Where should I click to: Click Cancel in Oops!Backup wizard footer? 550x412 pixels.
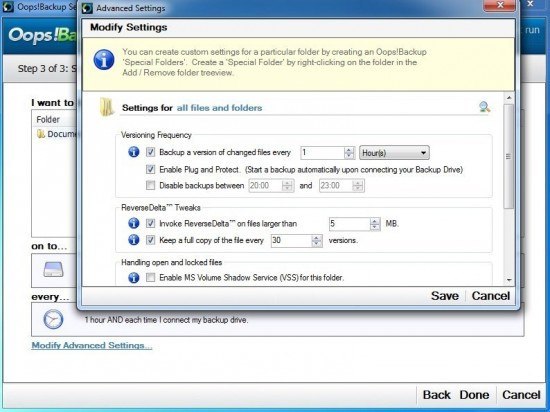point(521,395)
